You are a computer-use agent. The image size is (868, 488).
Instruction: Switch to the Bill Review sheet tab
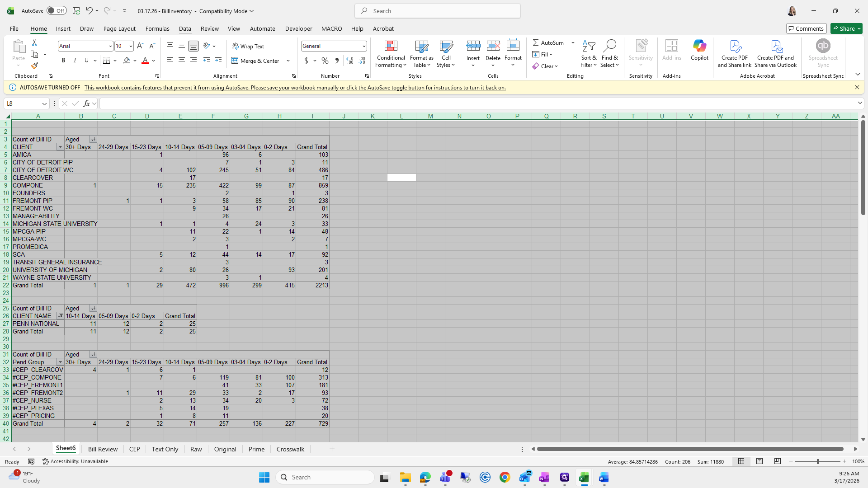[103, 449]
